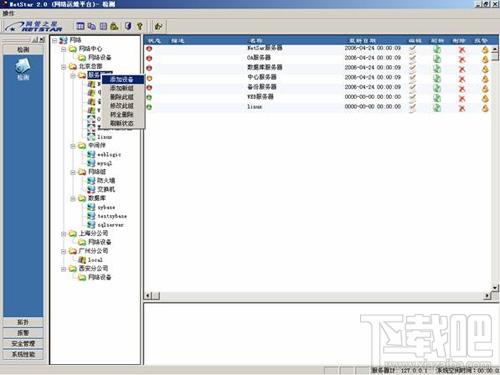Click device list vertical scrollbar up arrow
The width and height of the screenshot is (500, 375).
pos(495,49)
